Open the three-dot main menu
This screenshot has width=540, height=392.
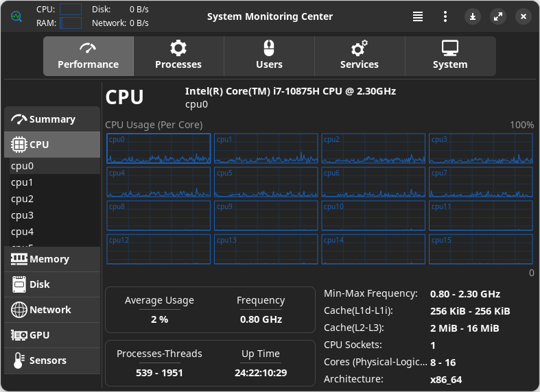pyautogui.click(x=445, y=16)
